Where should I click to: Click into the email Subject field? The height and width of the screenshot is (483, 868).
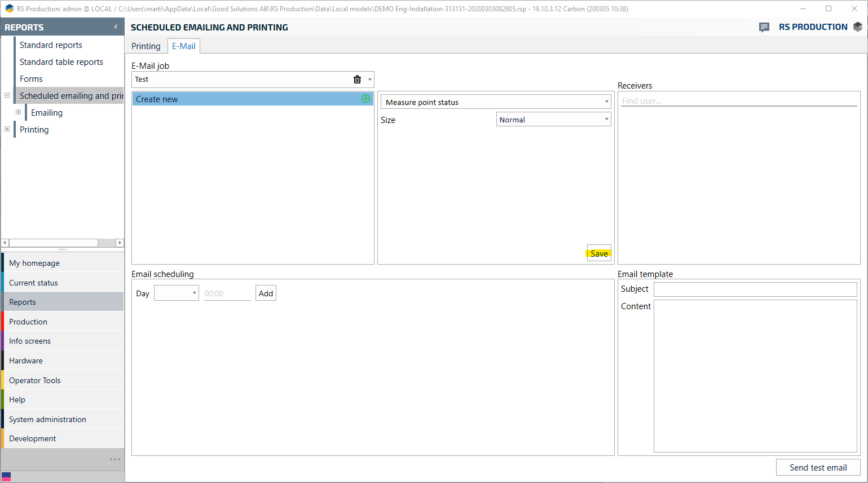[x=755, y=289]
